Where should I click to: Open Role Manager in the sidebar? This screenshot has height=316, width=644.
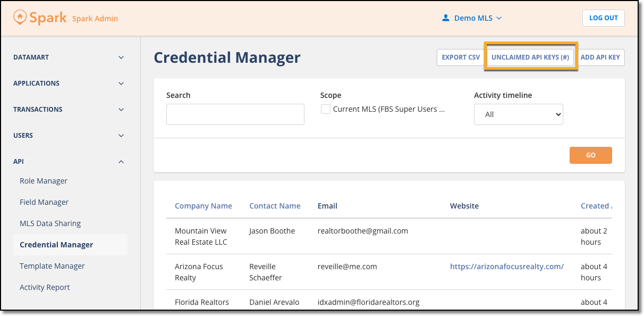tap(44, 181)
